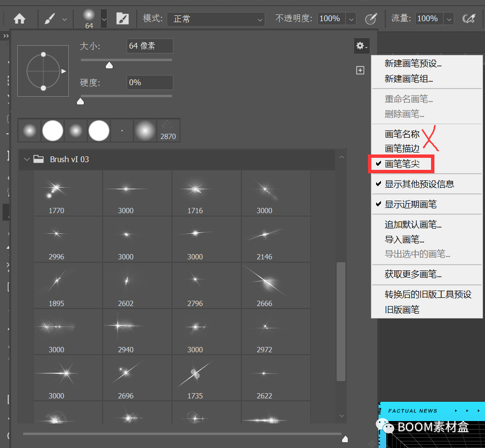Image resolution: width=485 pixels, height=448 pixels.
Task: Collapse the Brush vI 03 group
Action: tap(27, 159)
